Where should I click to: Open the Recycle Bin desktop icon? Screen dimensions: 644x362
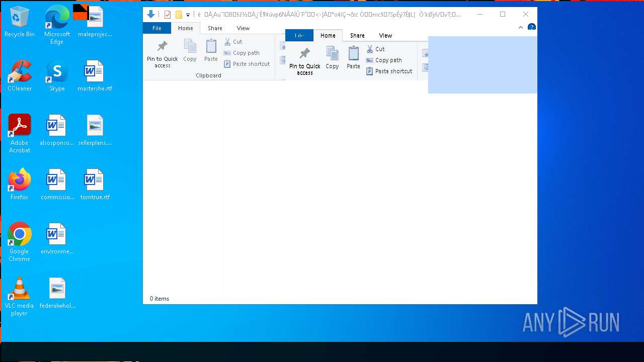20,22
